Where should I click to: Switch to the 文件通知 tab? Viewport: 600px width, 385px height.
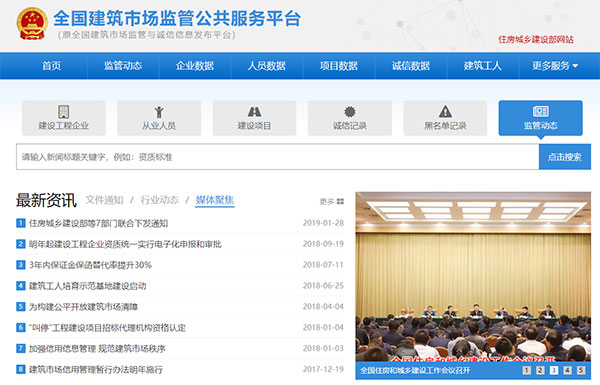[104, 200]
